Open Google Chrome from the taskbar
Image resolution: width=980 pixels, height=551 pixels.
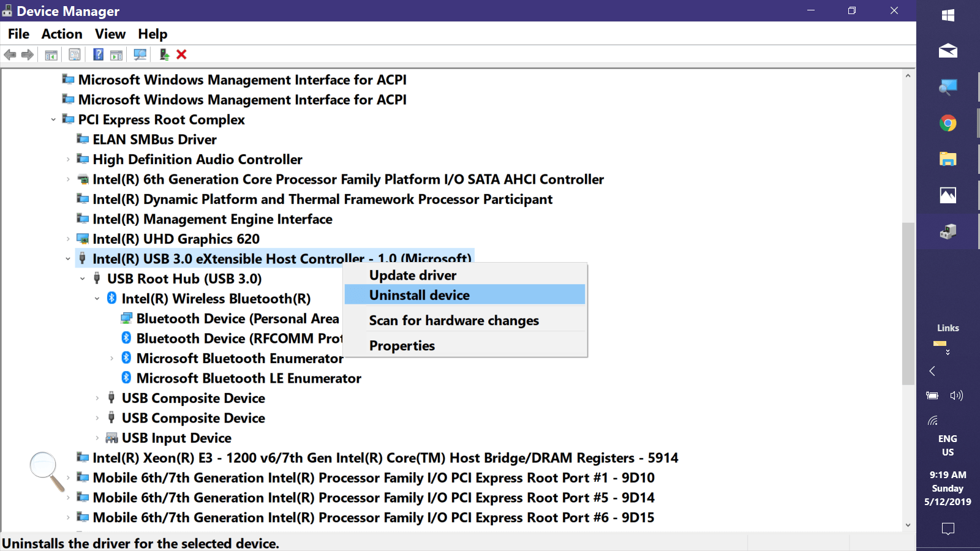tap(948, 124)
